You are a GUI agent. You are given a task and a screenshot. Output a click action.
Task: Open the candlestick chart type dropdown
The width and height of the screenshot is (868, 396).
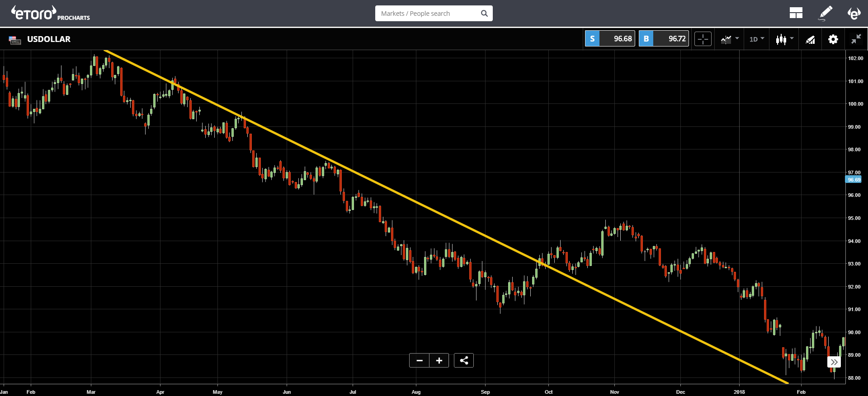(784, 39)
